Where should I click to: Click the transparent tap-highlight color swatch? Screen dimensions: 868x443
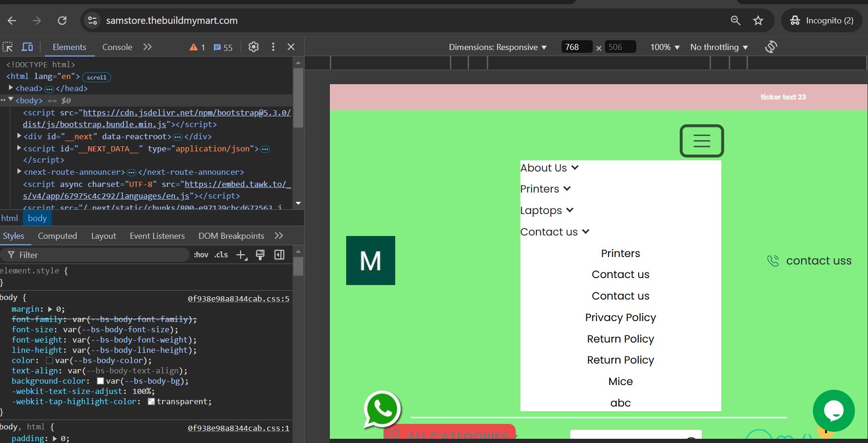[x=151, y=401]
